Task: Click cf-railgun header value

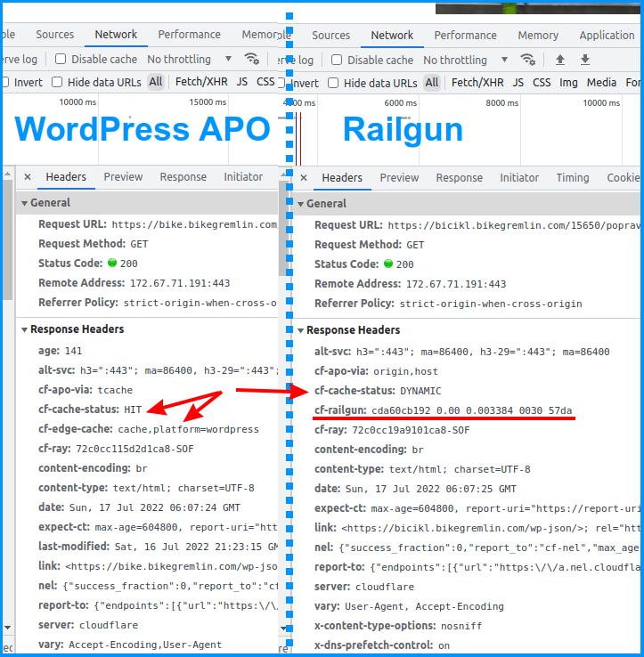Action: pyautogui.click(x=472, y=410)
